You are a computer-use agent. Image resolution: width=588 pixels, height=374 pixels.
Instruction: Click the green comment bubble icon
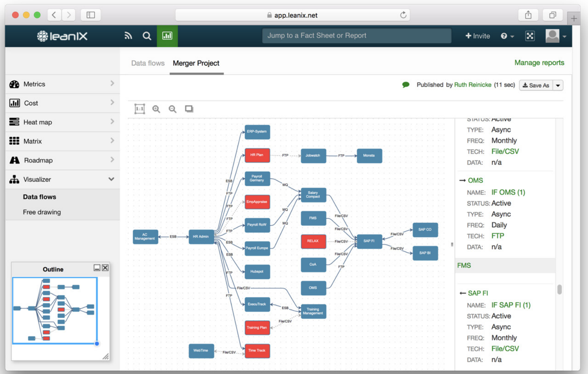[x=406, y=85]
